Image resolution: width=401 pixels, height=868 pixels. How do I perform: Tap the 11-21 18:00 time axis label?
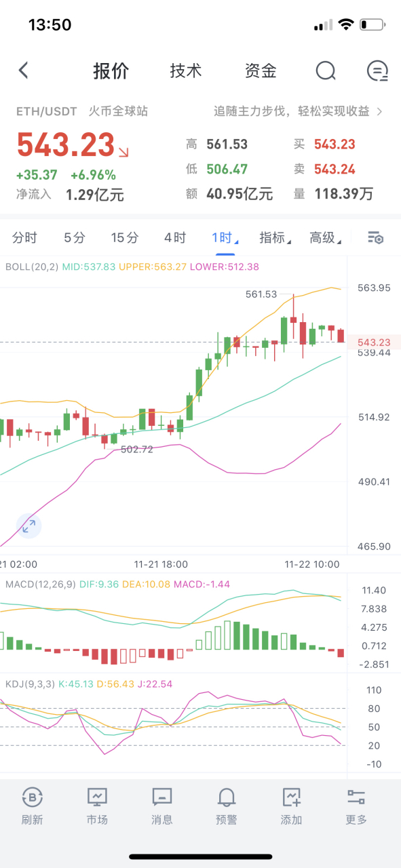[x=161, y=564]
